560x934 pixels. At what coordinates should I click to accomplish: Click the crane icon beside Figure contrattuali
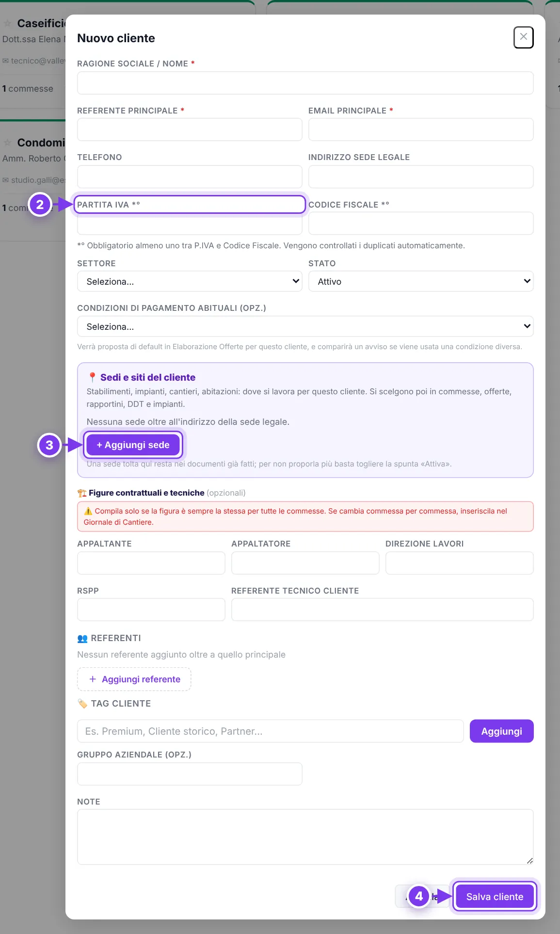[x=82, y=493]
